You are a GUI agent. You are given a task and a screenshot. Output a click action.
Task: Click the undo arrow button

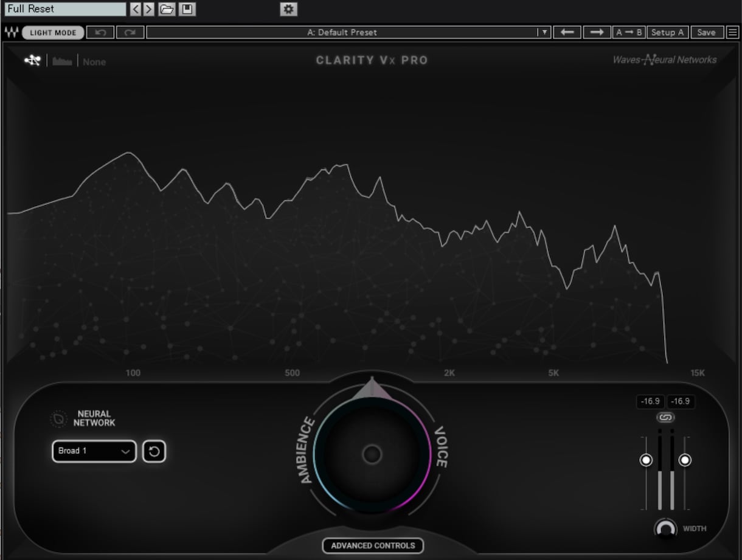pyautogui.click(x=100, y=32)
